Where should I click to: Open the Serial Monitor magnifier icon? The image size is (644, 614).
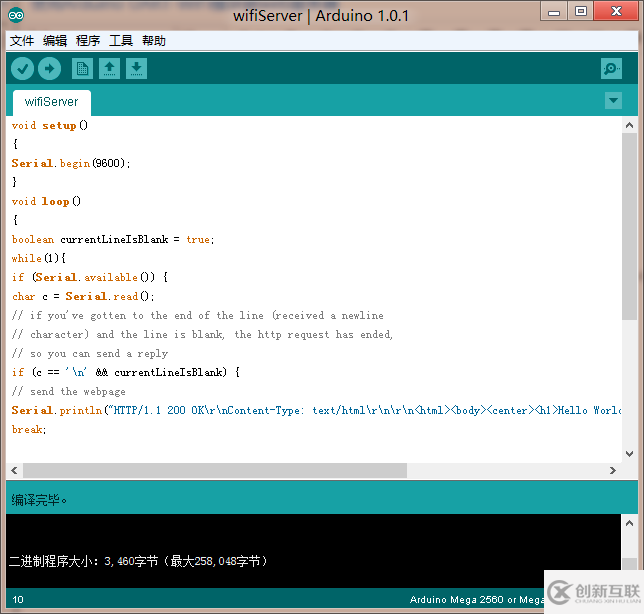point(611,69)
